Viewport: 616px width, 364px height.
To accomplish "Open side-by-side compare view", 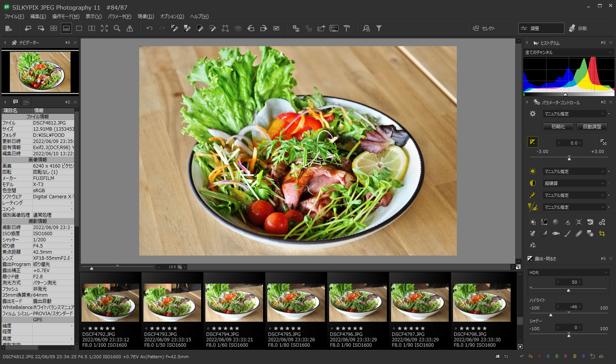I will click(x=92, y=28).
